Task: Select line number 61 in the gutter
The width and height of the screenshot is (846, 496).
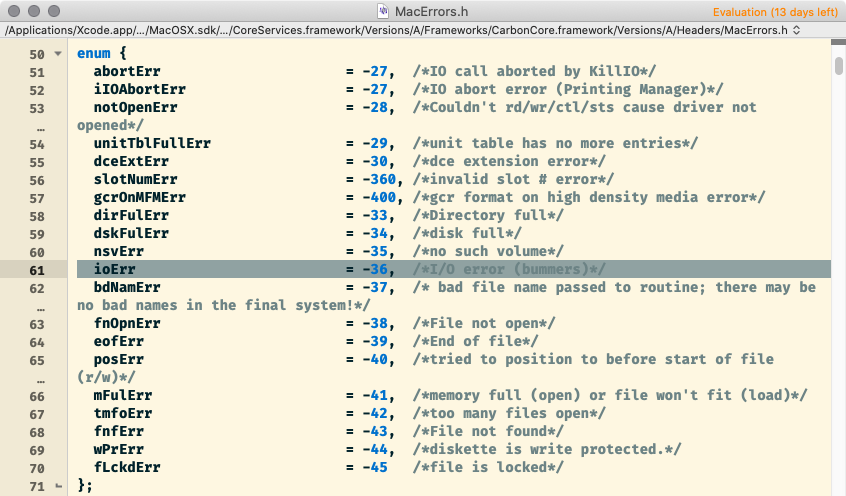Action: point(37,269)
